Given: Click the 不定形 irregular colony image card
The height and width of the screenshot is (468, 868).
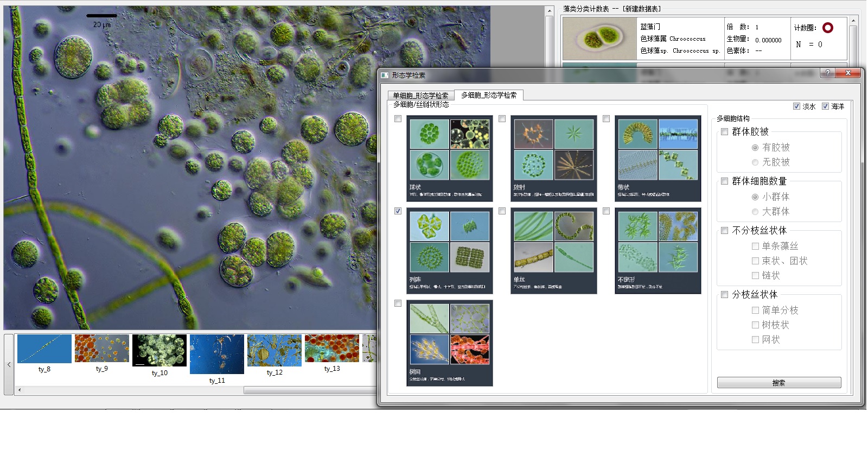Looking at the screenshot, I should [x=658, y=251].
